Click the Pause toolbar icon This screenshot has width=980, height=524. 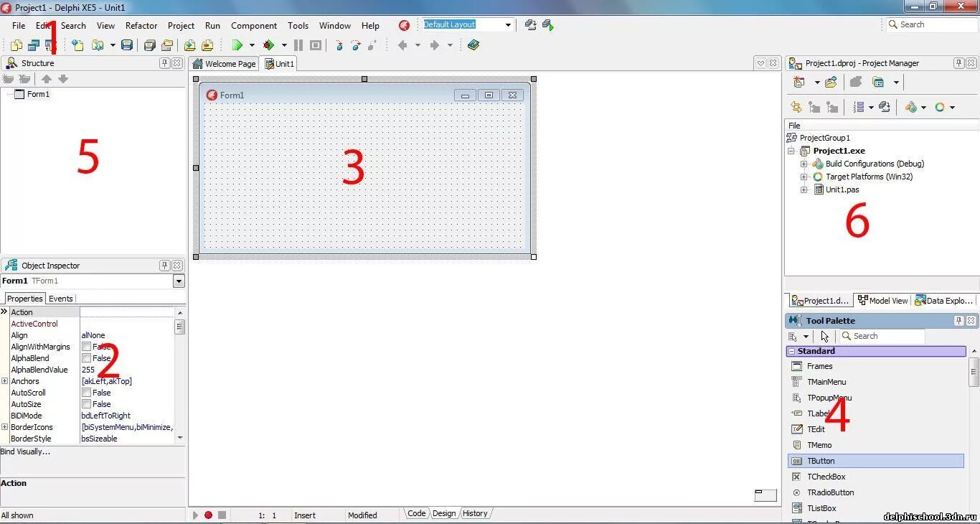[298, 45]
